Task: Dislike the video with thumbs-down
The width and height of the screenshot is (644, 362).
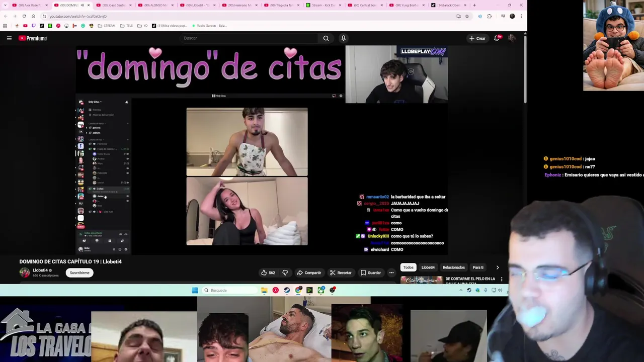Action: [285, 273]
